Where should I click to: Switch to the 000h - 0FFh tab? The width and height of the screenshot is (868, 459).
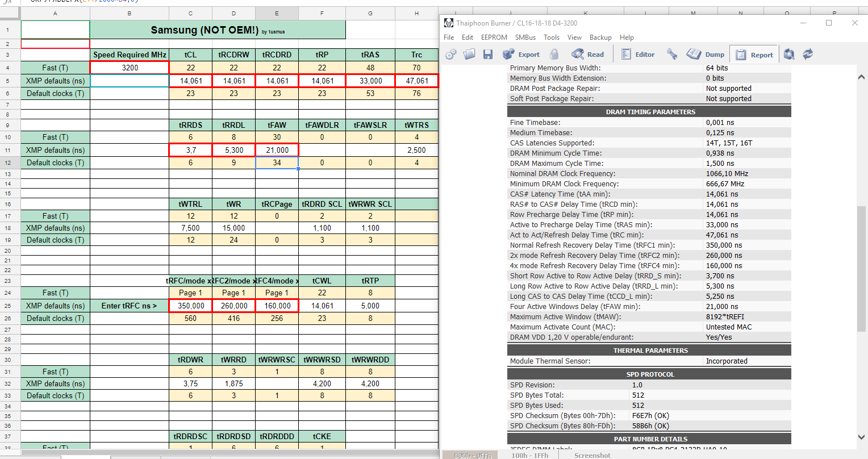(469, 455)
